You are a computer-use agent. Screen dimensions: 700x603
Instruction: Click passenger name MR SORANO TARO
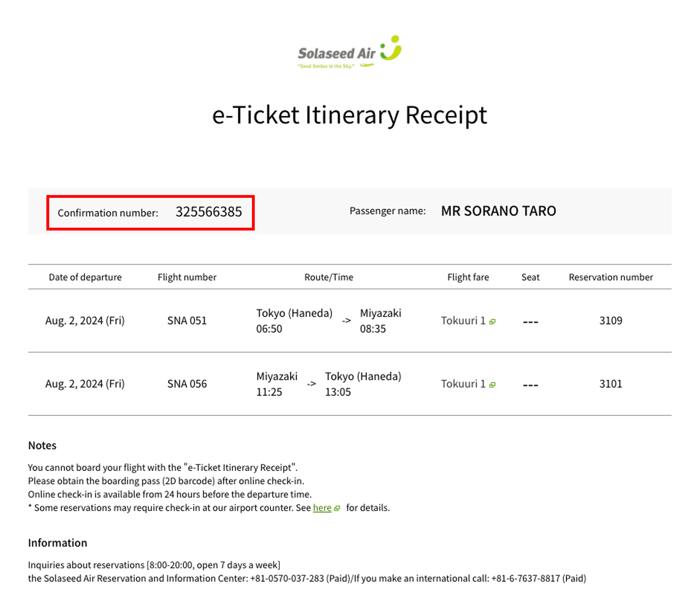pyautogui.click(x=498, y=211)
